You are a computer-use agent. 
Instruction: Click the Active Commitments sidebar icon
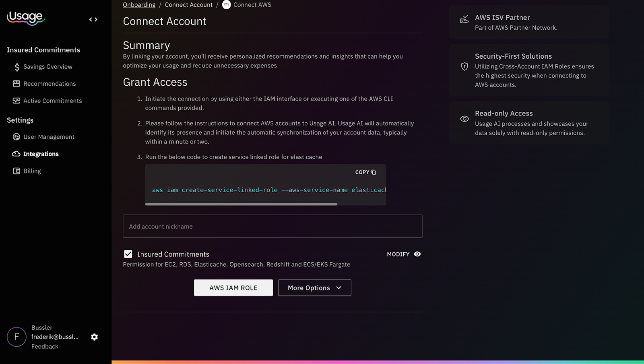click(x=17, y=101)
